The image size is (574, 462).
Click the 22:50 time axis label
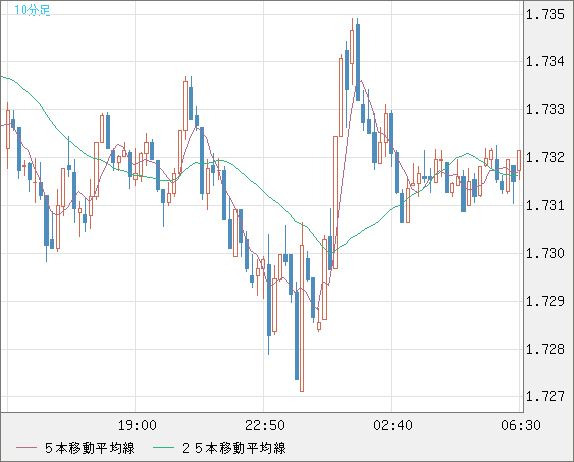tap(265, 425)
